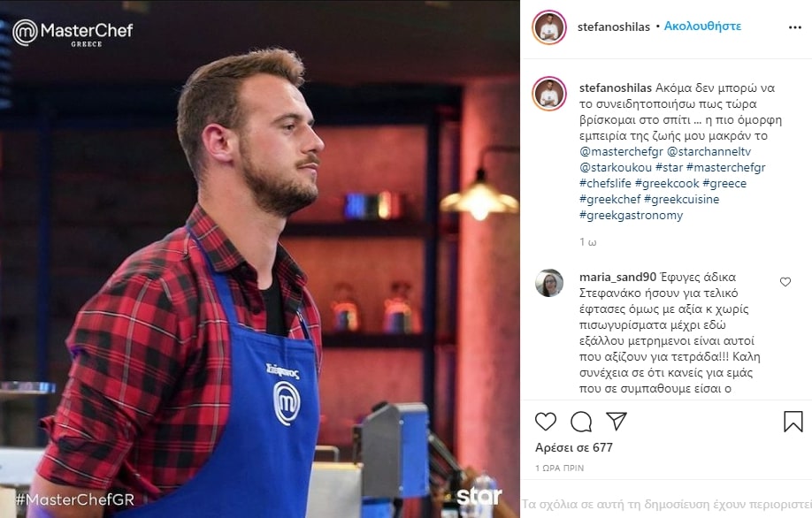Click maria_sand90 commenter username
This screenshot has height=518, width=812.
(617, 278)
